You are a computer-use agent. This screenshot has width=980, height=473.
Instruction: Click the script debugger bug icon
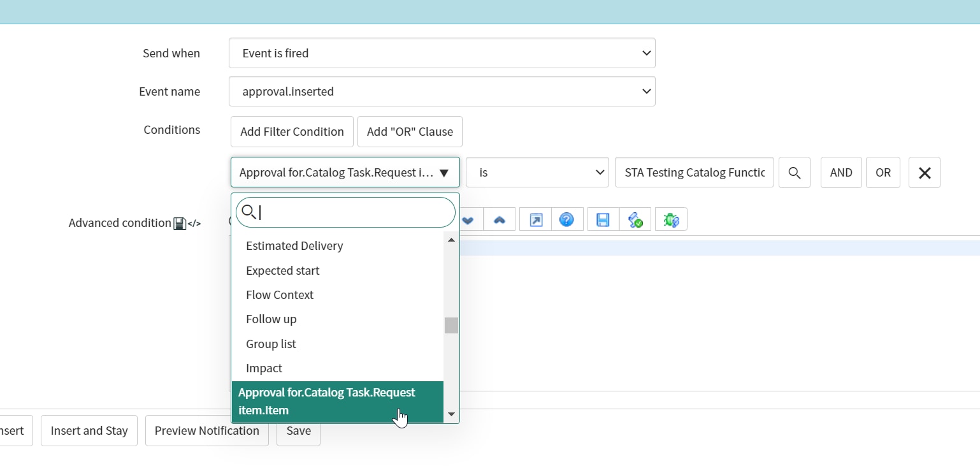click(671, 220)
